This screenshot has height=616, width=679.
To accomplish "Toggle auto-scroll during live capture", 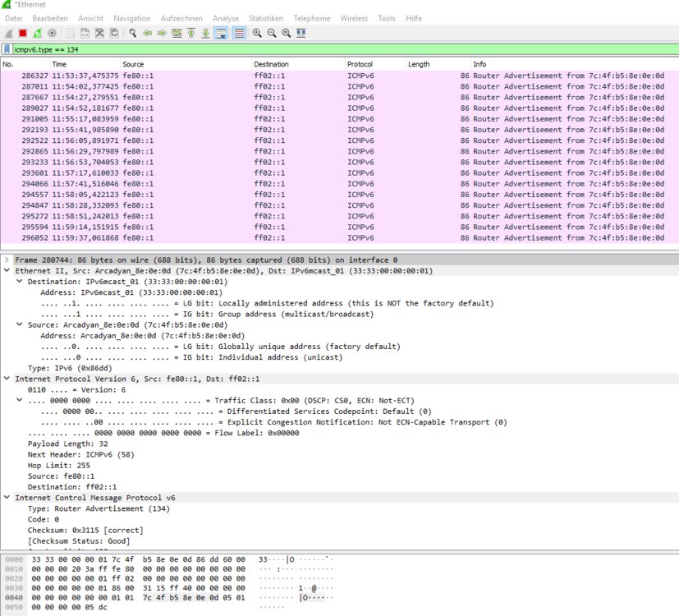I will [x=221, y=33].
